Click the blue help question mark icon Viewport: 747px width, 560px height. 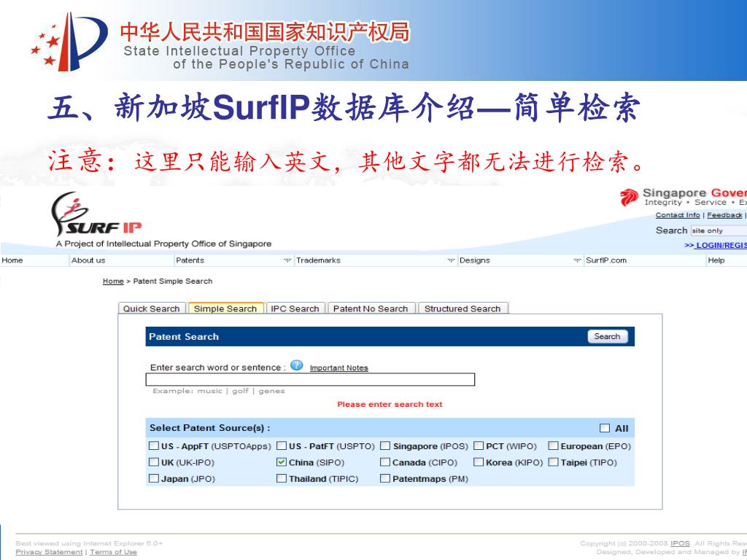(296, 366)
